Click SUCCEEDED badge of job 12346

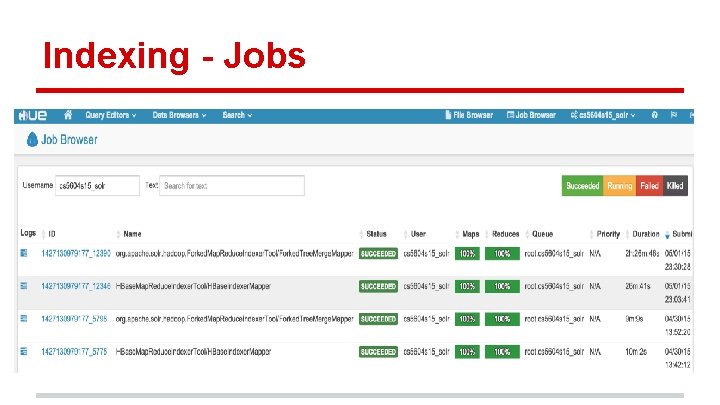point(378,286)
